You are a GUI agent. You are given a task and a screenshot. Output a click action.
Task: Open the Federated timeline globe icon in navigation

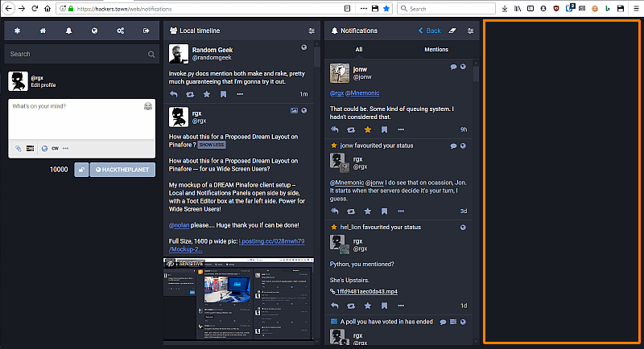94,31
